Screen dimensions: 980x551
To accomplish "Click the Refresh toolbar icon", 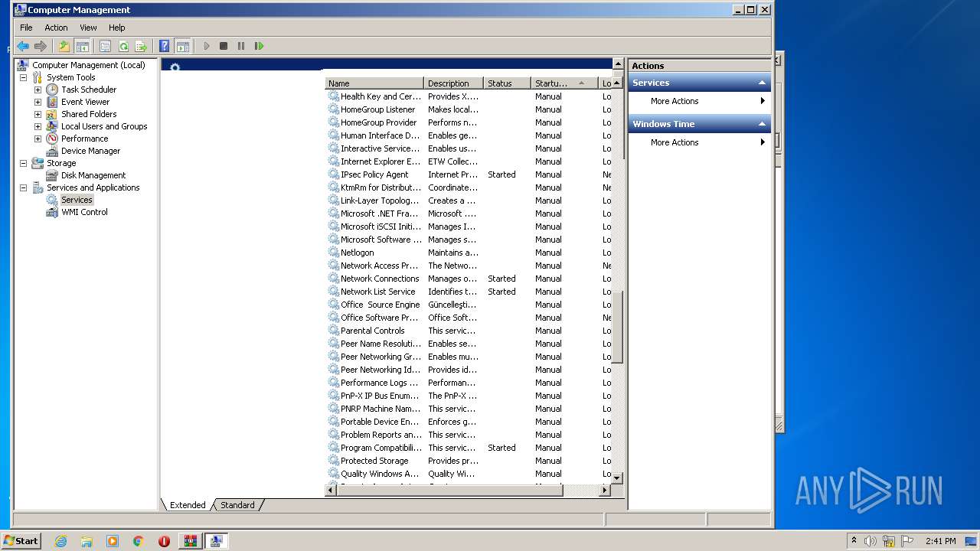I will [x=123, y=46].
